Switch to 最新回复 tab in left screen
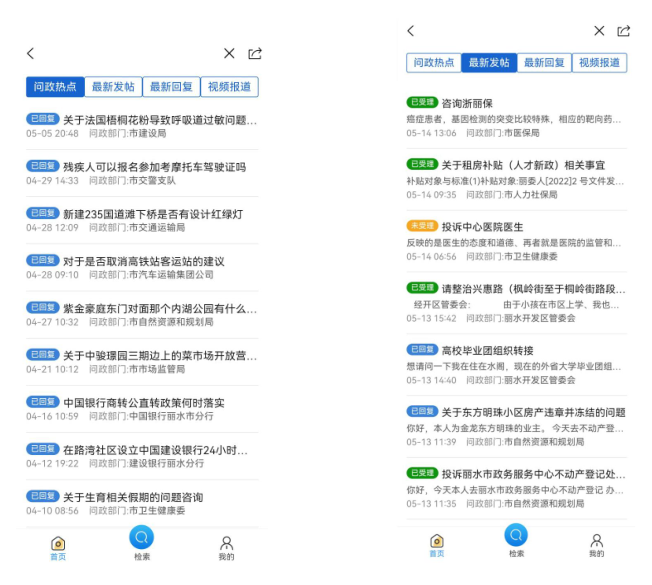Viewport: 652px width, 585px height. click(171, 86)
